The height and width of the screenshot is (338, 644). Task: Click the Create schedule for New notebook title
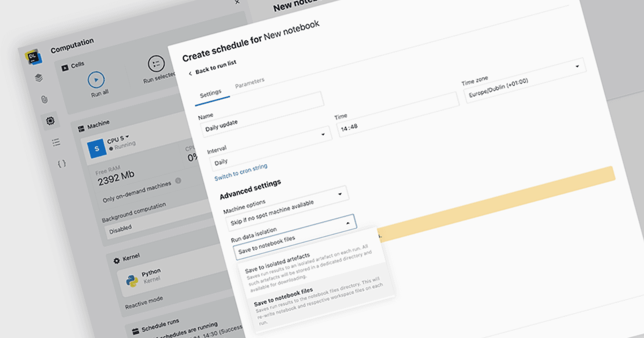(251, 41)
